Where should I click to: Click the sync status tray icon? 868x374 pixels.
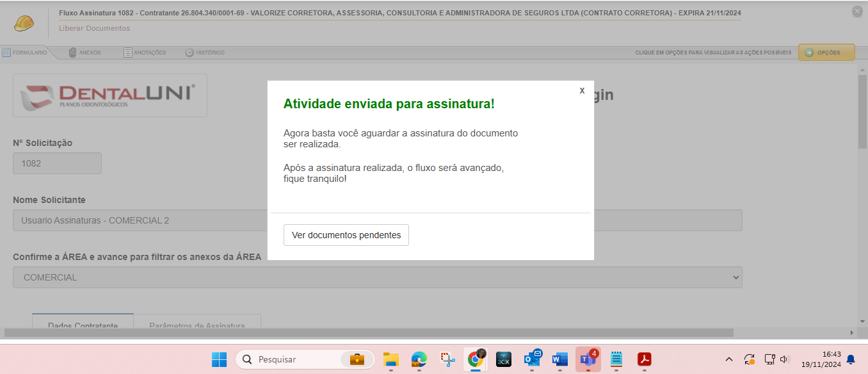point(749,359)
